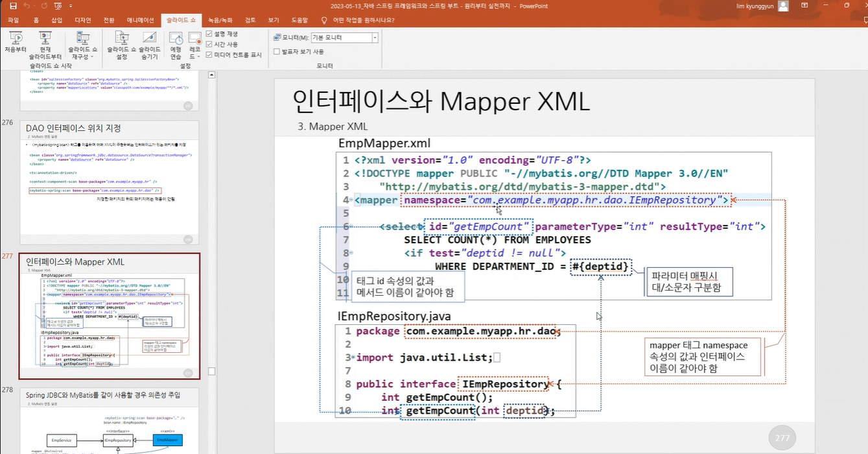Click Rehearse Timings (예행 연습)

[176, 45]
